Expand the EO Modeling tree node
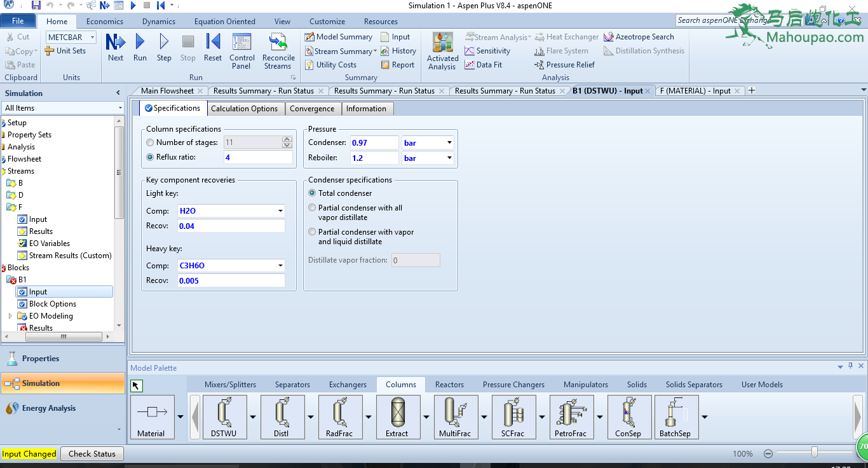The width and height of the screenshot is (868, 468). 10,316
